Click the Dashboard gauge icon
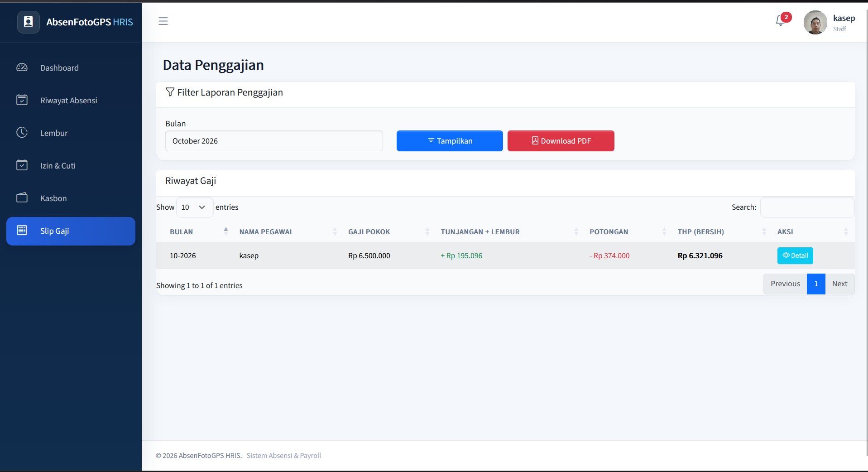Image resolution: width=868 pixels, height=472 pixels. (x=22, y=67)
